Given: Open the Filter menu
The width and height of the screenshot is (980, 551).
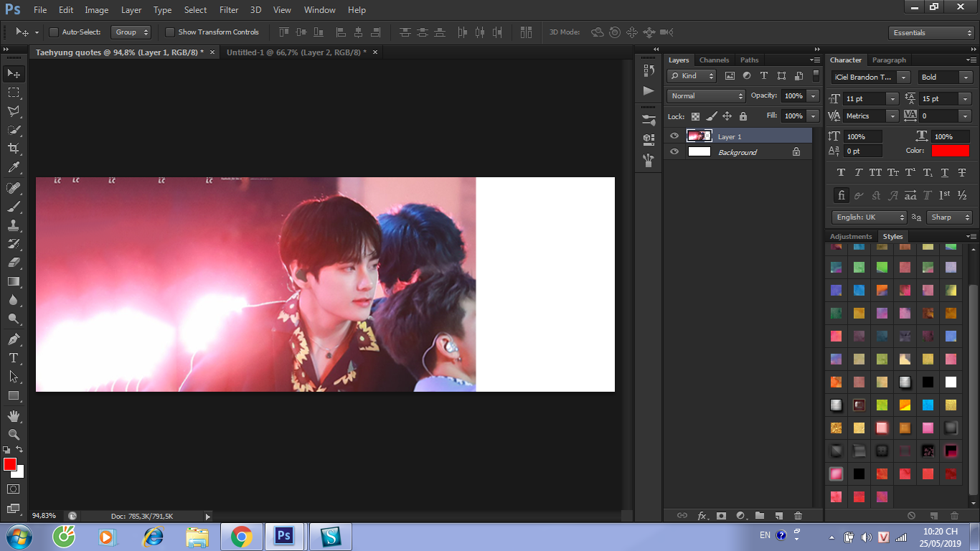Looking at the screenshot, I should [x=229, y=10].
